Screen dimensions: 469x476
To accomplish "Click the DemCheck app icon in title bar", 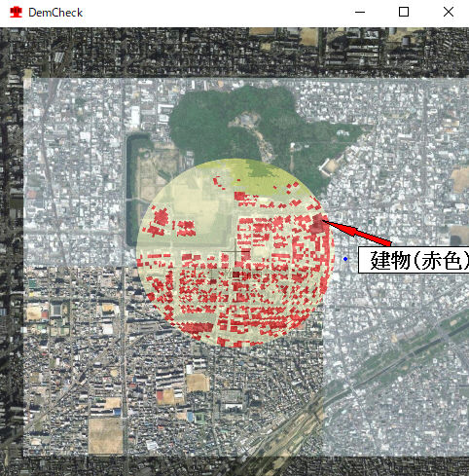I will (16, 13).
